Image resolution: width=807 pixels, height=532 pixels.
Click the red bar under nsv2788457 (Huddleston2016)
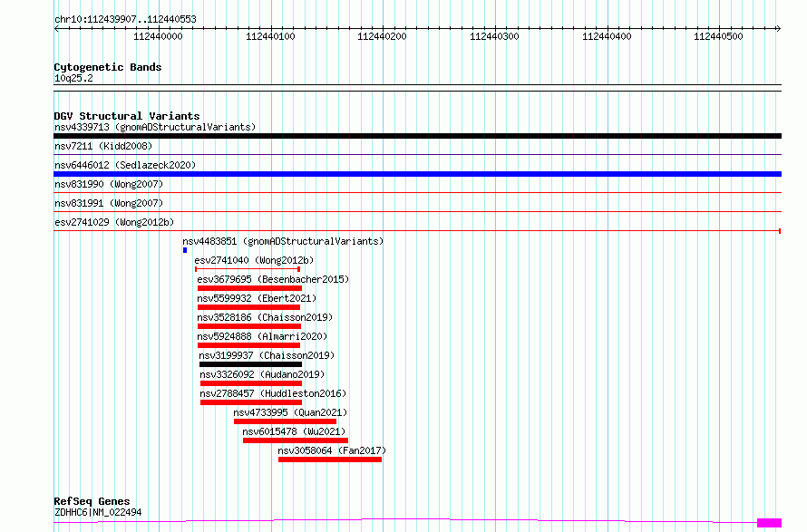click(x=251, y=402)
